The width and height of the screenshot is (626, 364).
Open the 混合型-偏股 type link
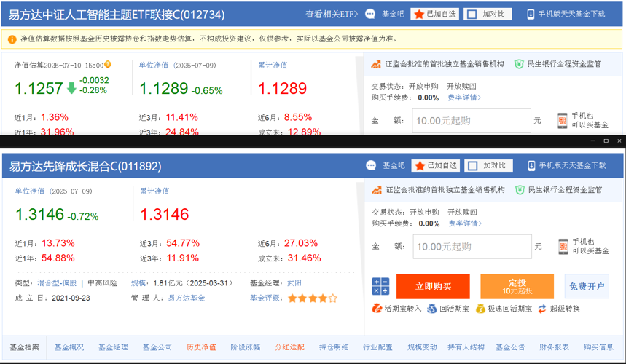click(57, 283)
